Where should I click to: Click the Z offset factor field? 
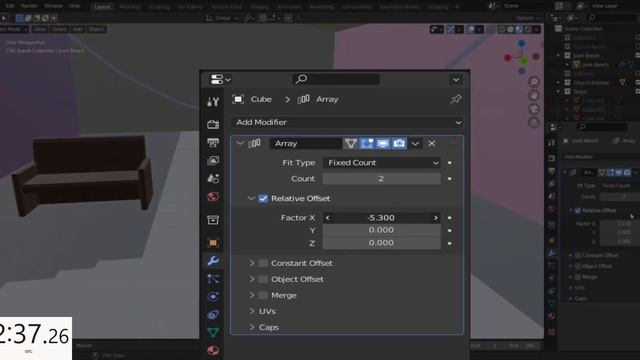[x=382, y=243]
